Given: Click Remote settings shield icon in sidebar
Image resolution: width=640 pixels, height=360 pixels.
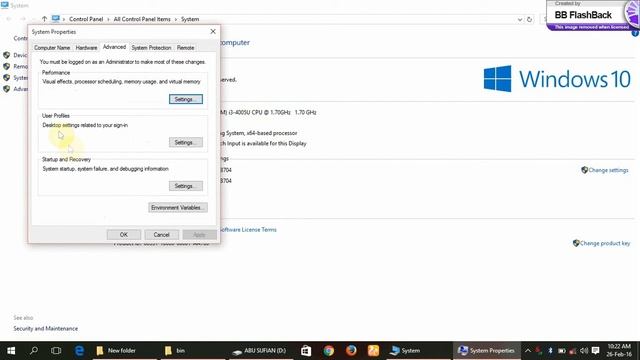Looking at the screenshot, I should click(6, 66).
